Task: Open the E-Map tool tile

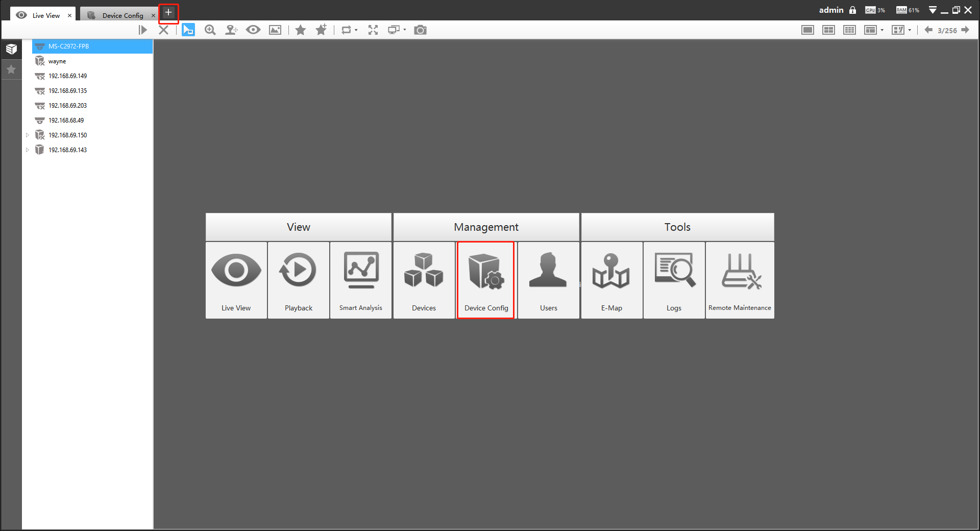Action: [x=612, y=280]
